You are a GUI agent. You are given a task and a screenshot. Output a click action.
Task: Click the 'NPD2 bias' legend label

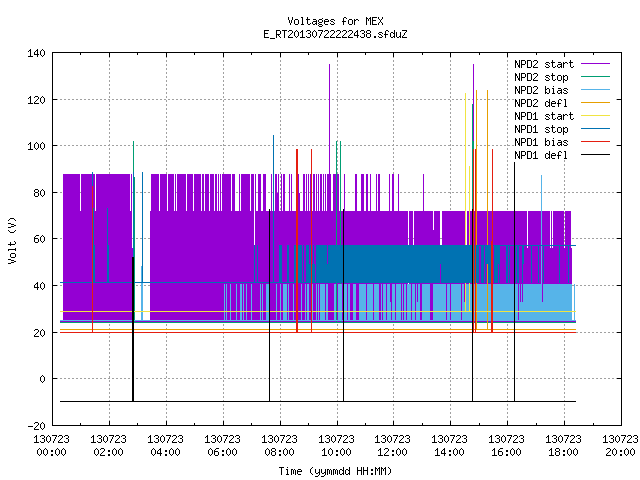coord(541,90)
